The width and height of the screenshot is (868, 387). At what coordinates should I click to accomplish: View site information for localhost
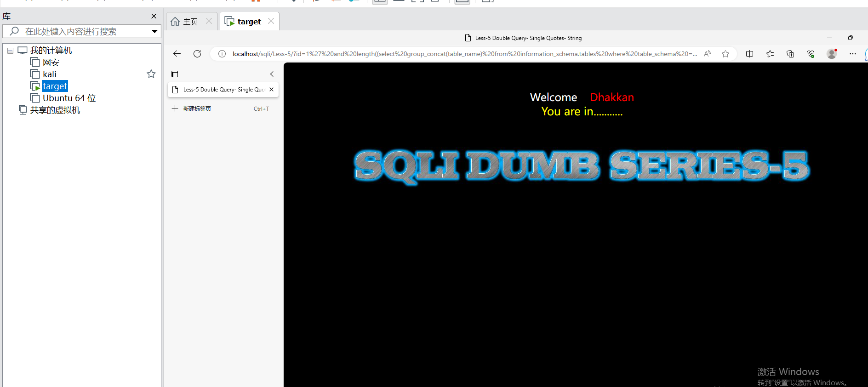point(222,54)
